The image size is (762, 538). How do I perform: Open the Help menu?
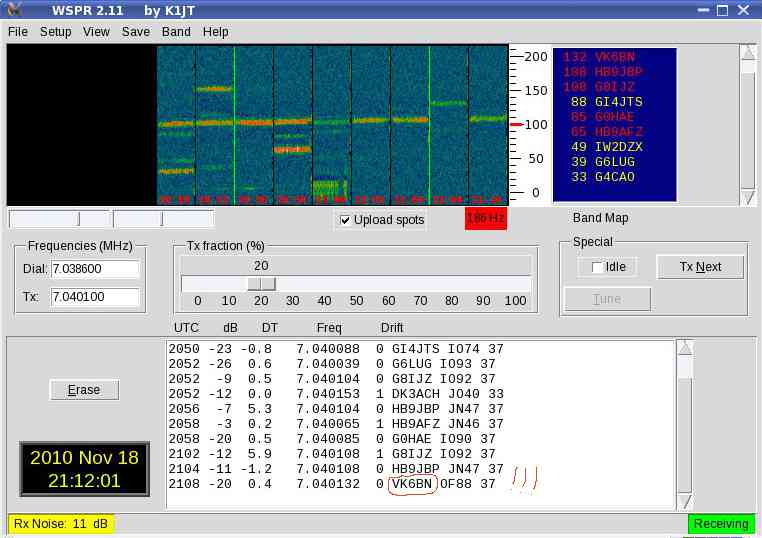(x=216, y=32)
